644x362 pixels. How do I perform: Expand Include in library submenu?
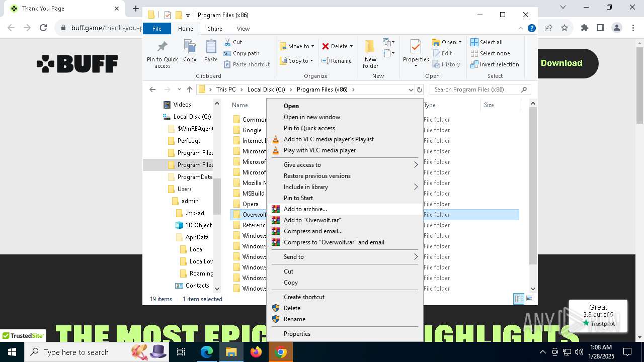(345, 187)
